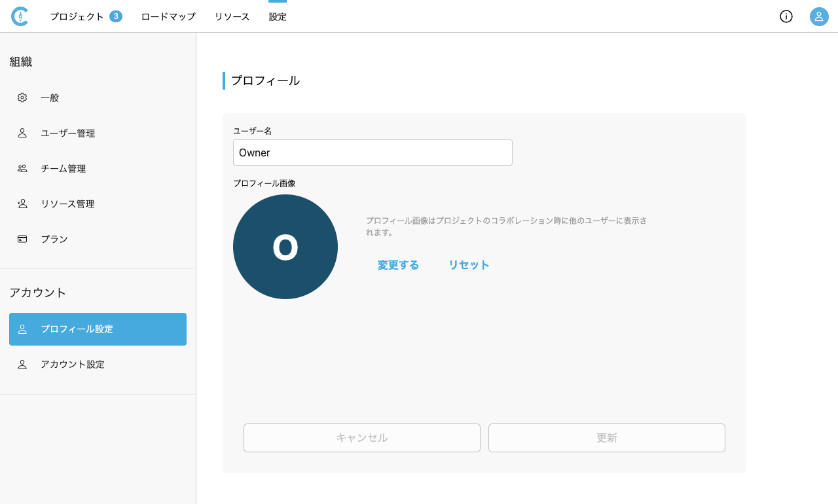The height and width of the screenshot is (504, 838).
Task: Click the person icon beside ユーザー管理
Action: 22,133
